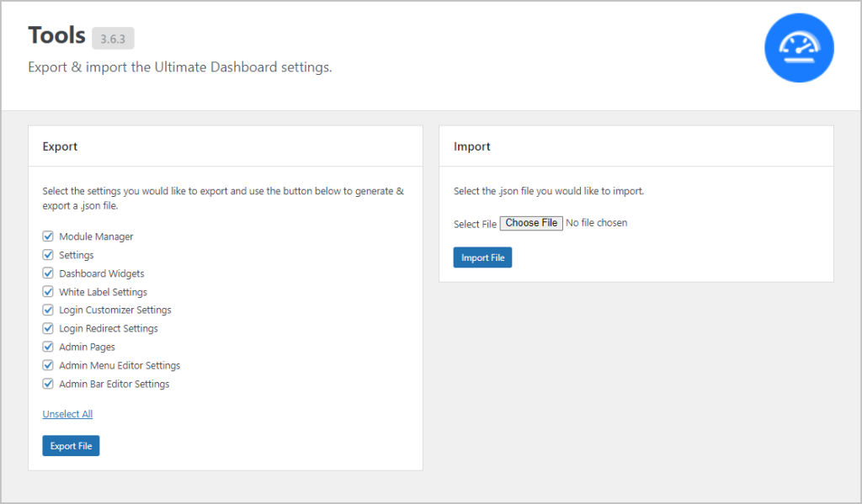Click the Unselect All link
The height and width of the screenshot is (504, 862).
point(67,414)
